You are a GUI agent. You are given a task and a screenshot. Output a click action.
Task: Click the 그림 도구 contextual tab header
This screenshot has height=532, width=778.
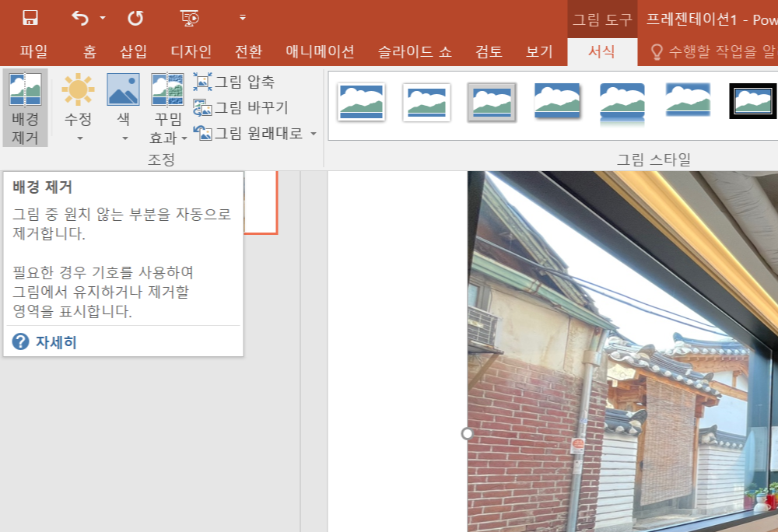click(602, 19)
